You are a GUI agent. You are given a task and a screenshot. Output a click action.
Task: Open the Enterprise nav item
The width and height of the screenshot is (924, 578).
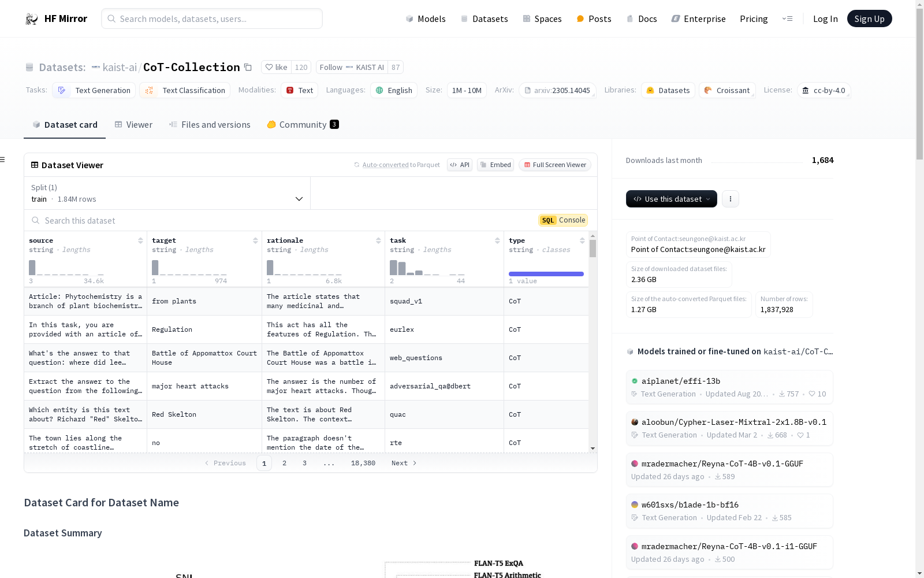[x=698, y=19]
